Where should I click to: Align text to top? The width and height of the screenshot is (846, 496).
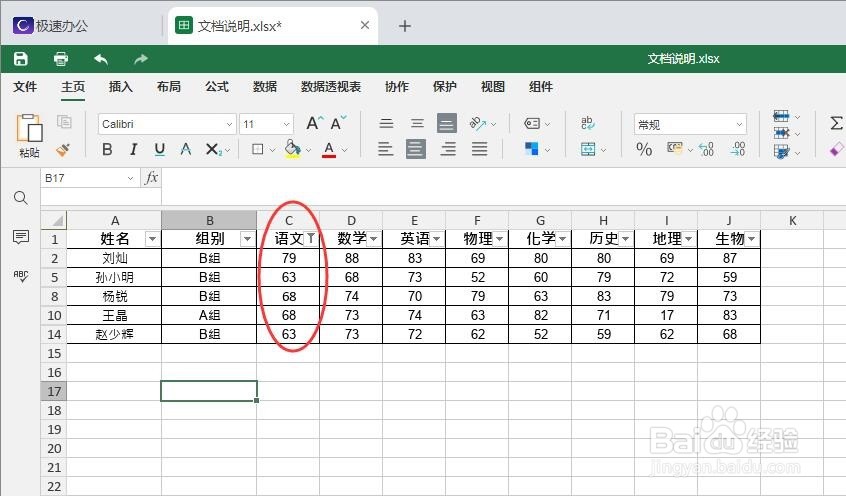coord(386,123)
